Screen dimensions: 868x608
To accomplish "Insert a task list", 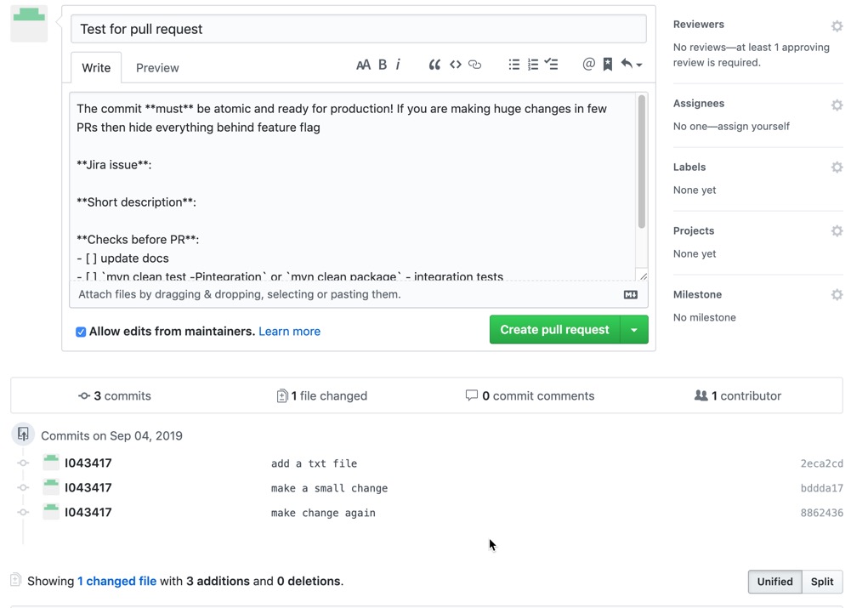I will click(551, 64).
